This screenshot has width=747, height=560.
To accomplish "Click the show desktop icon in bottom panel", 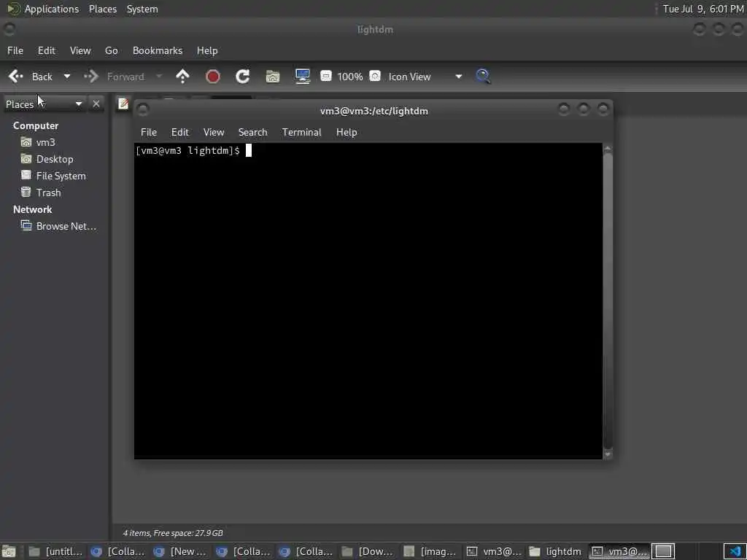I will [x=9, y=551].
